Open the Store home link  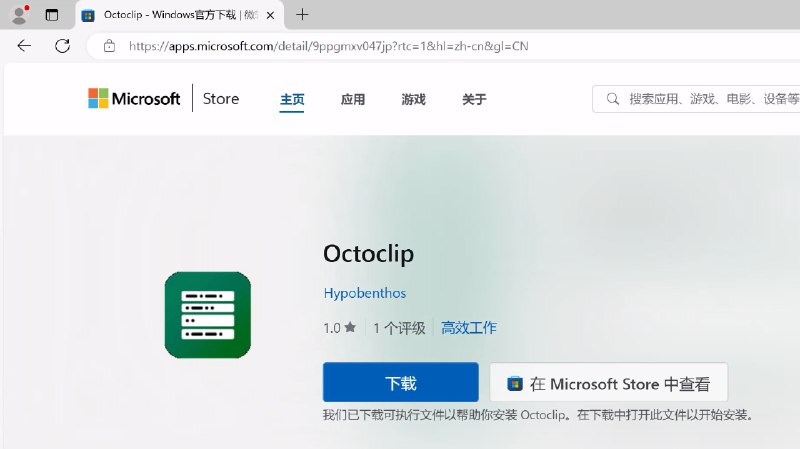pos(220,98)
